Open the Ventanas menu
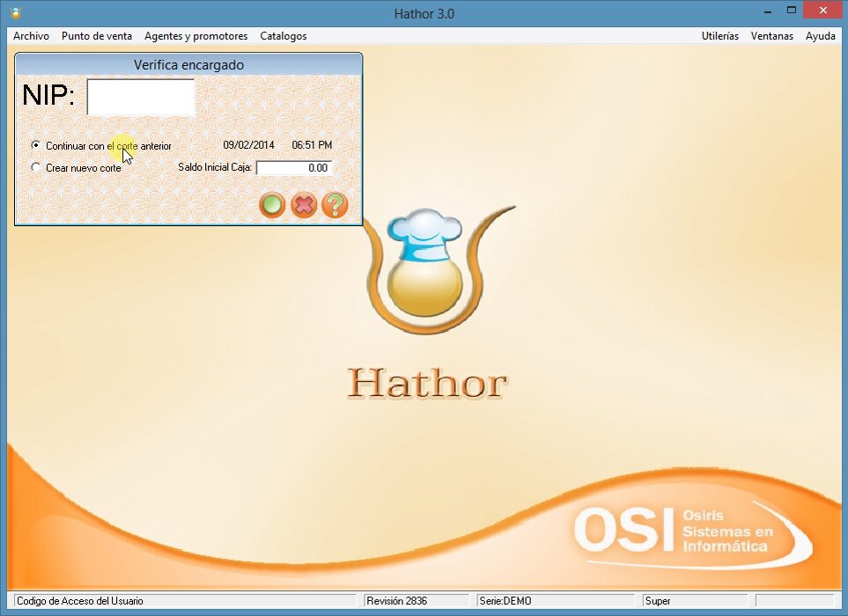The height and width of the screenshot is (616, 848). click(771, 36)
